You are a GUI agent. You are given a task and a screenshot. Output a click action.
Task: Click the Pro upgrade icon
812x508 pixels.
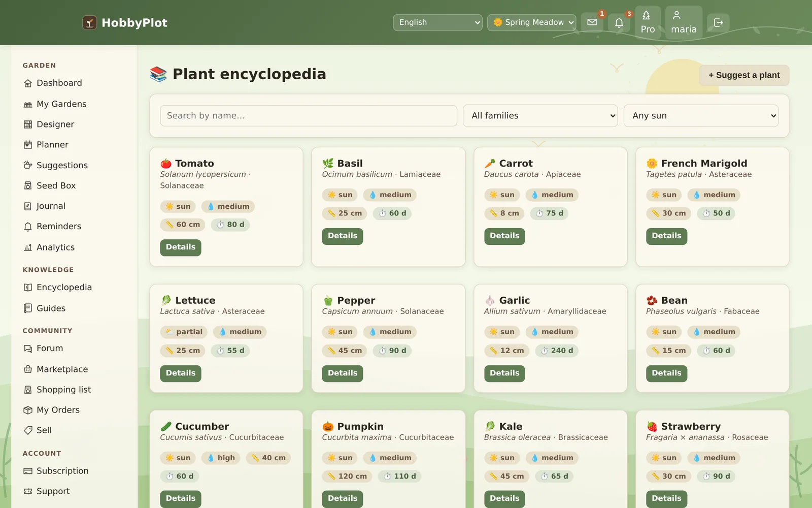(x=648, y=22)
